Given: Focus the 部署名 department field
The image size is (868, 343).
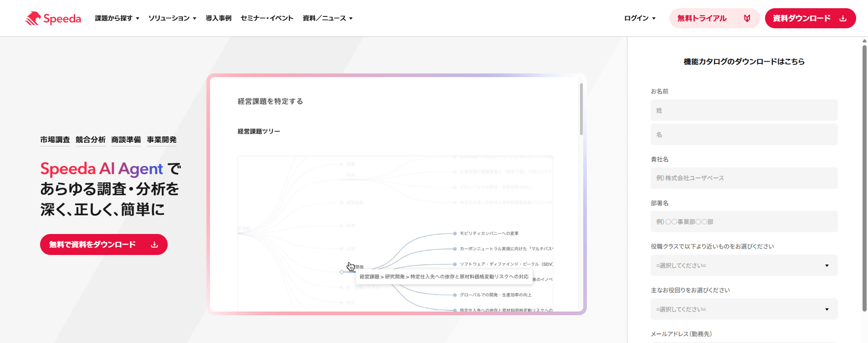Looking at the screenshot, I should pos(744,222).
